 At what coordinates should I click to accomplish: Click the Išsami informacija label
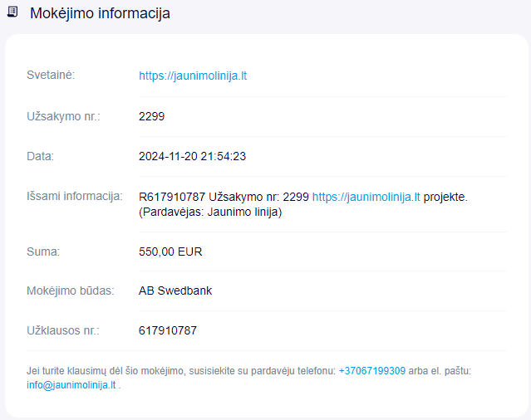click(x=75, y=197)
